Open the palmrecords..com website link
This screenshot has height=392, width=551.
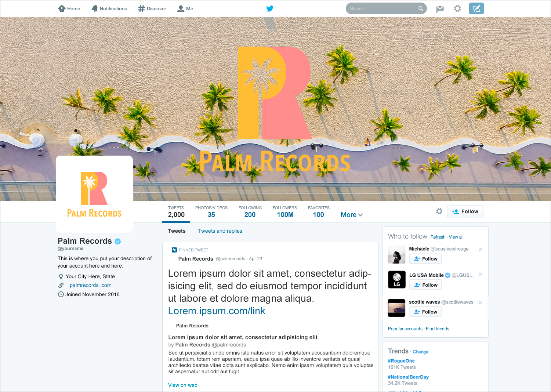91,285
